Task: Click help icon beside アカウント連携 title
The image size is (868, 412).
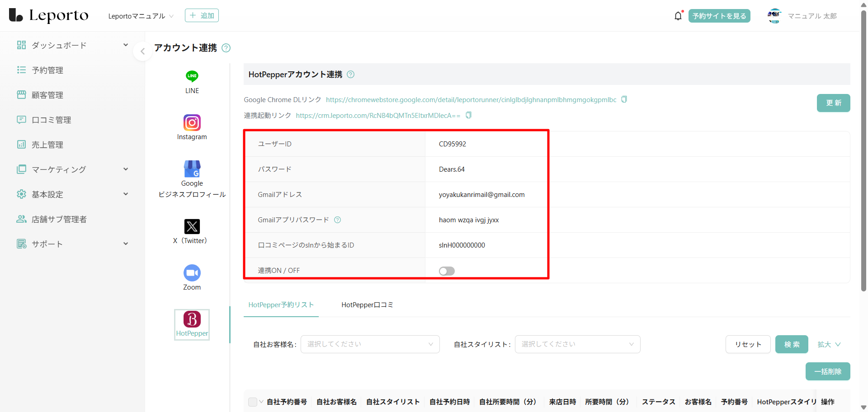Action: tap(226, 48)
